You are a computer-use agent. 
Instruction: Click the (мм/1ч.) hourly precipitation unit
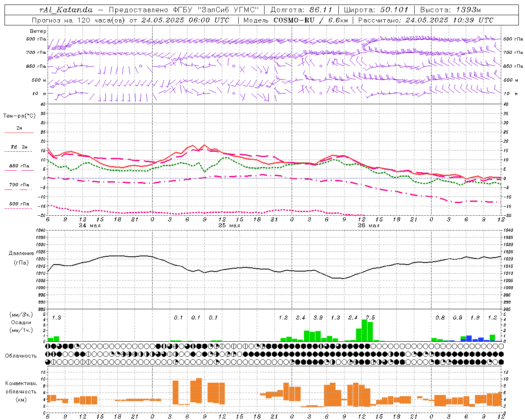click(21, 330)
